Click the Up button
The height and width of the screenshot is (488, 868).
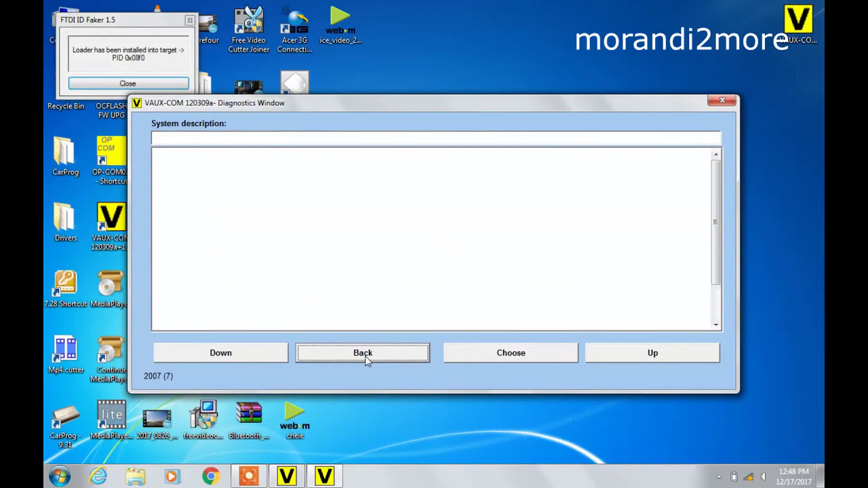652,352
